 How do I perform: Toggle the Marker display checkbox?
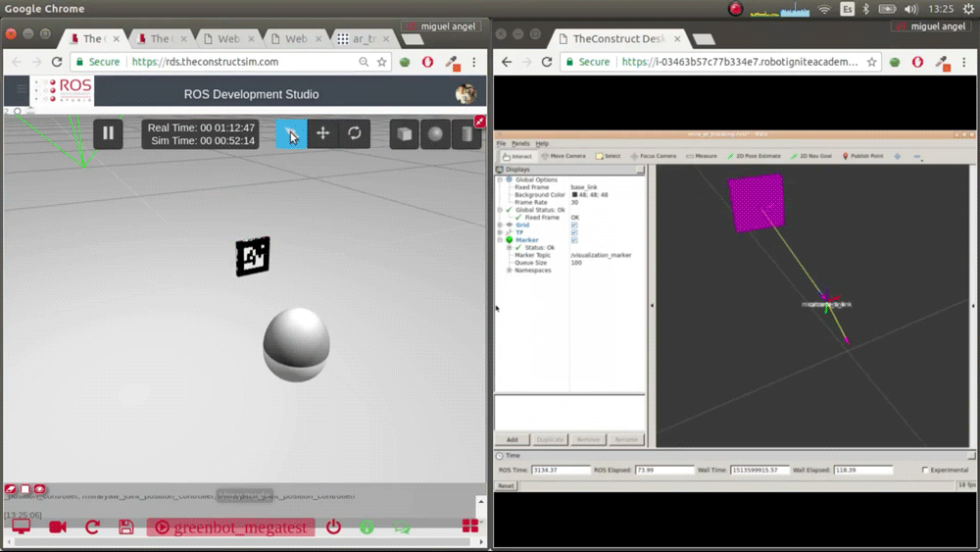click(x=574, y=240)
